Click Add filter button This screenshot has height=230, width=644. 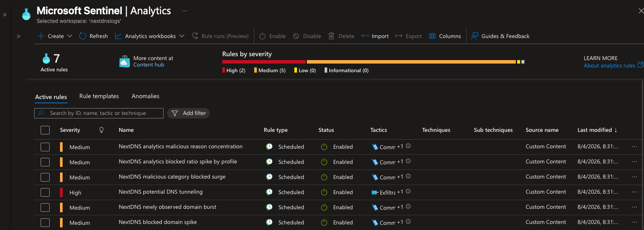coord(188,113)
